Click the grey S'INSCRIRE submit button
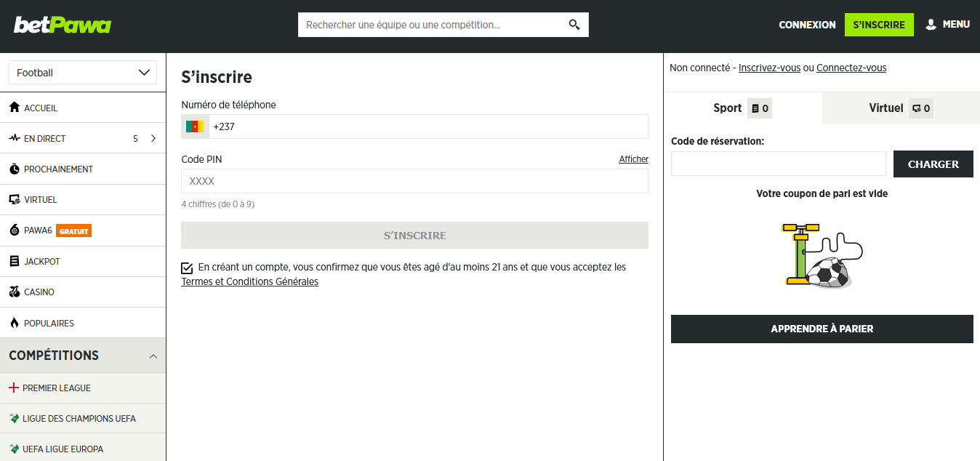 coord(414,236)
